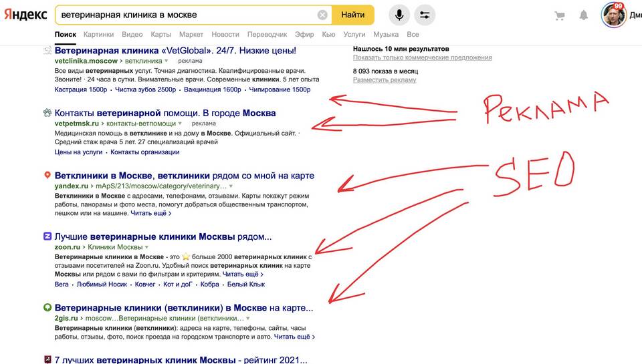Click the Найти search button
Image resolution: width=642 pixels, height=364 pixels.
pos(353,15)
